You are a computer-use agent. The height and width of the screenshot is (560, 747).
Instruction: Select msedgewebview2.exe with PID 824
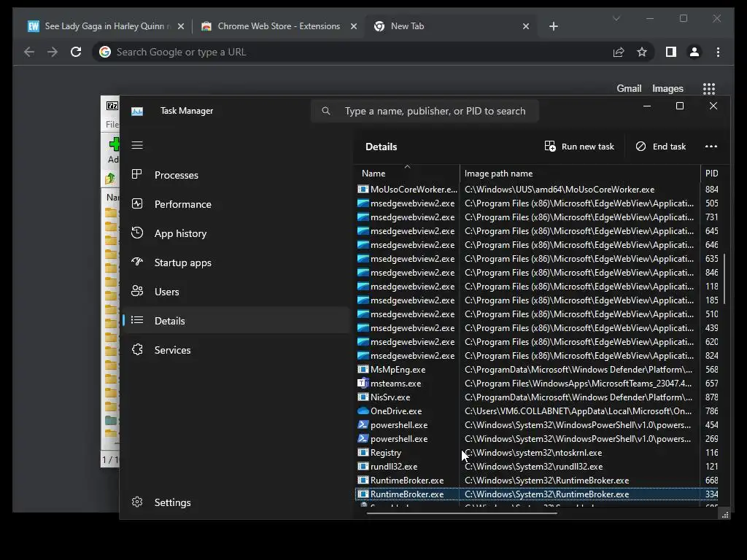click(537, 356)
